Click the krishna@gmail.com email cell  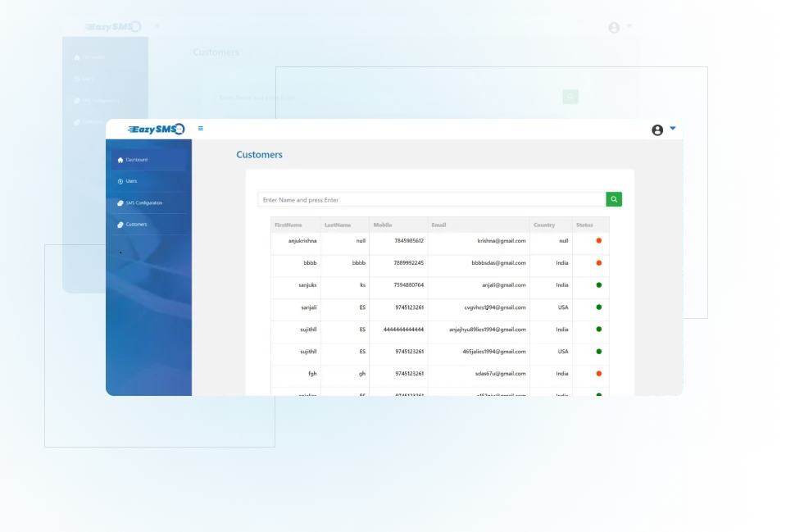coord(501,241)
